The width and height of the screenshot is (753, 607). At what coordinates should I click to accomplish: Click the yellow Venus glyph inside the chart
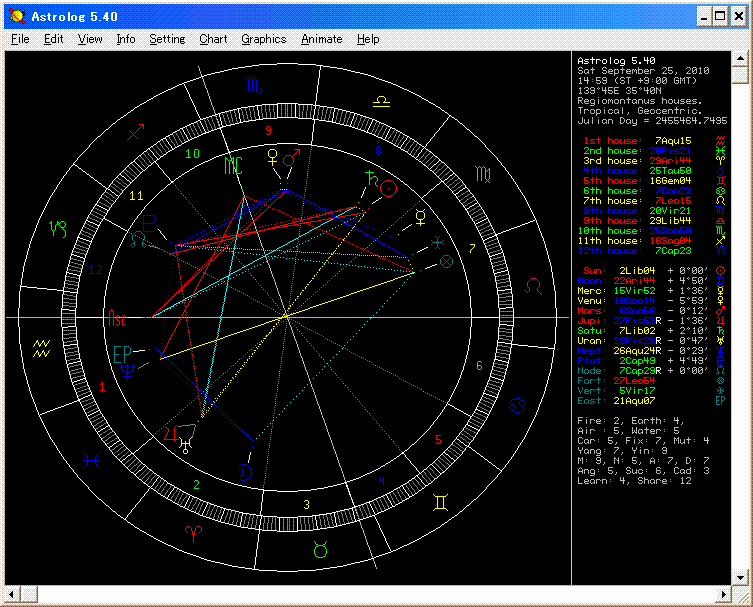(x=270, y=157)
